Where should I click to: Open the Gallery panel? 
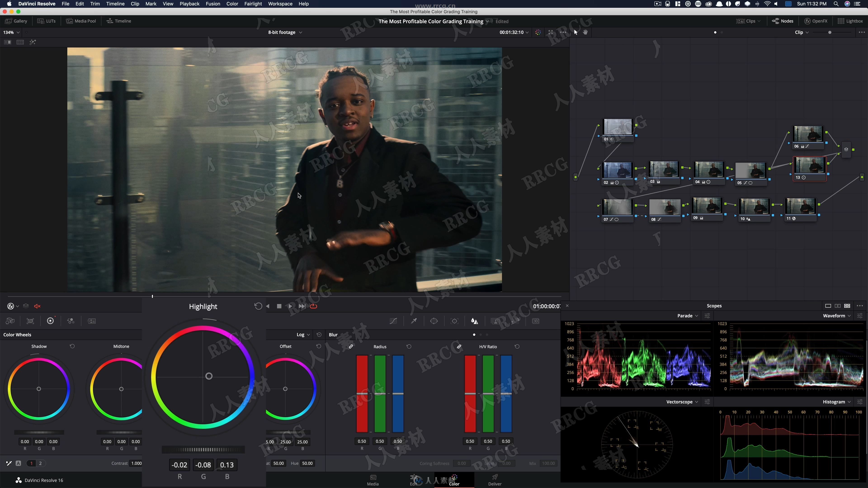(x=16, y=21)
